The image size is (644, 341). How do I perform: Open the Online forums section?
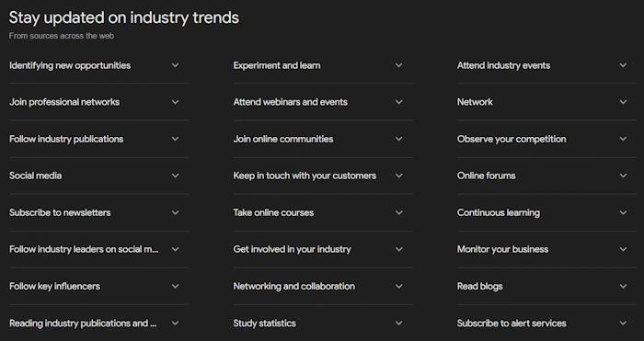(x=546, y=176)
